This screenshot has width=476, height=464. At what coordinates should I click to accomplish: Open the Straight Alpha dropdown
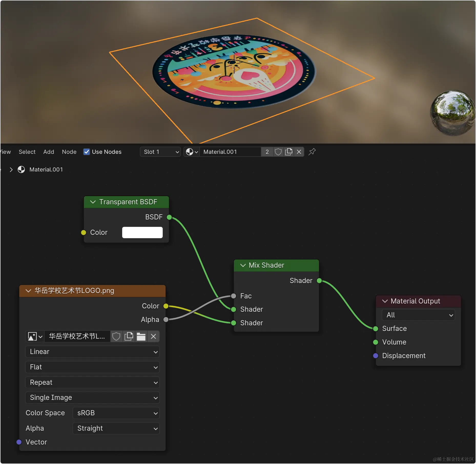pyautogui.click(x=116, y=428)
